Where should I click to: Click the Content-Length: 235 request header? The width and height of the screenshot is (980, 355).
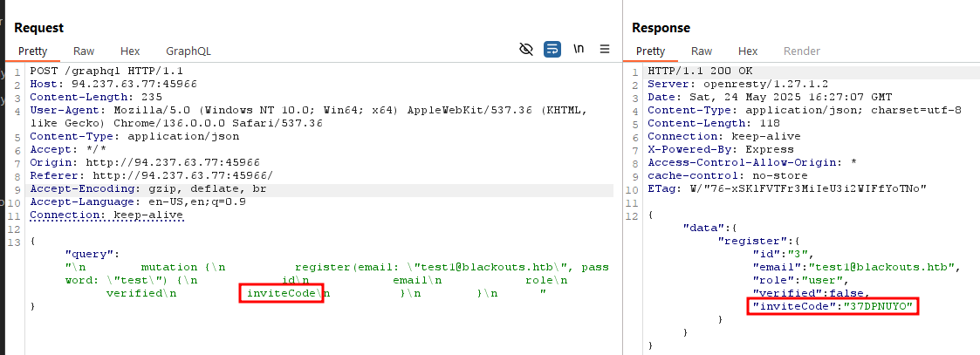(89, 97)
